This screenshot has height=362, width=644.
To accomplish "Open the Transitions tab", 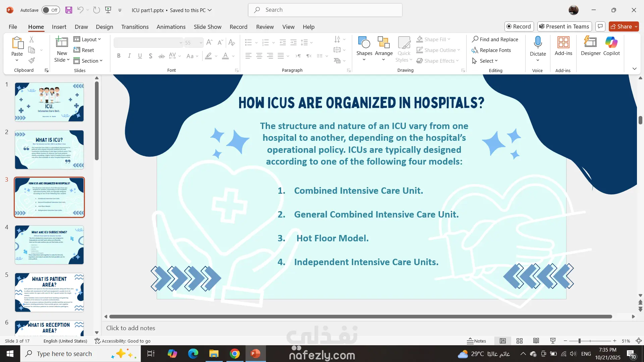I will [135, 27].
